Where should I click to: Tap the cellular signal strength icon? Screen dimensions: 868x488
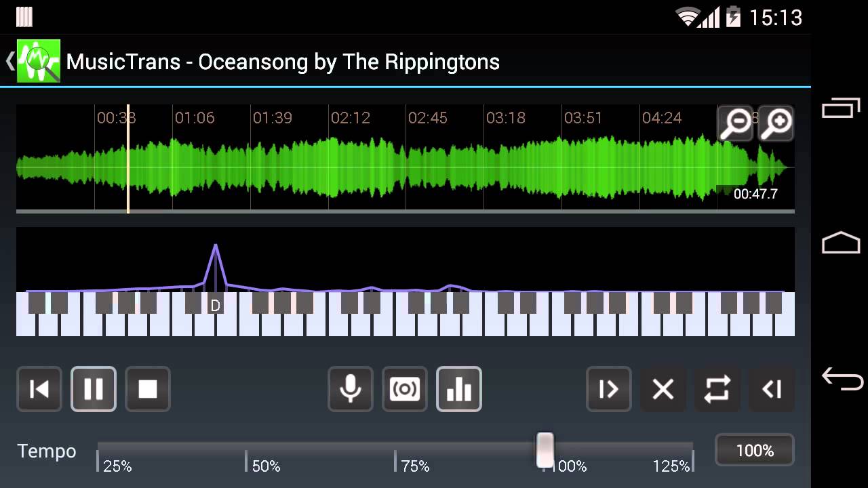[x=709, y=17]
